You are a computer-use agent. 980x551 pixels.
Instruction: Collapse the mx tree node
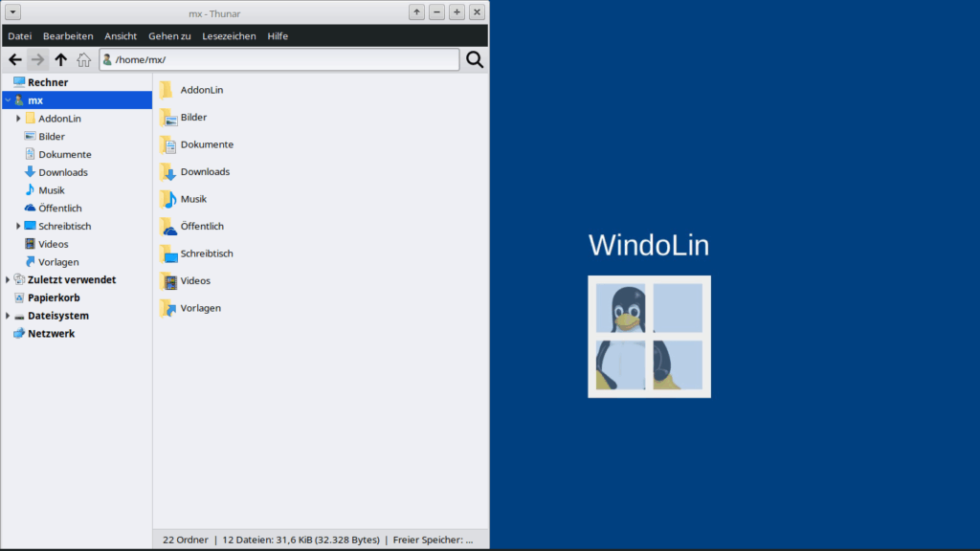pyautogui.click(x=8, y=99)
